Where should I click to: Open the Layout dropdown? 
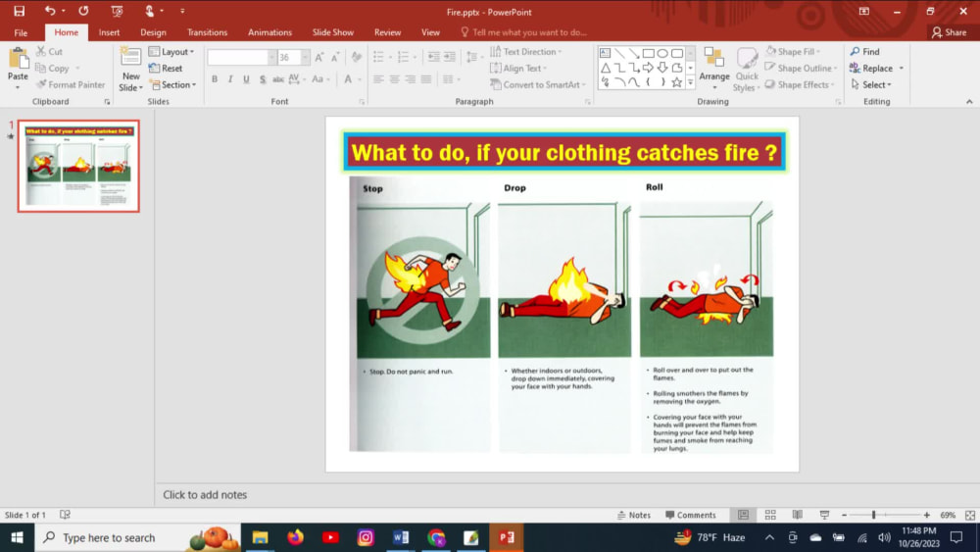(171, 51)
